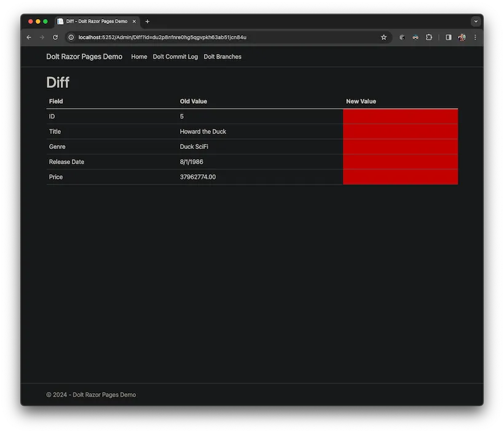Screen dimensions: 504x433
Task: Click the Dolt Razor Pages Demo brand link
Action: point(84,57)
